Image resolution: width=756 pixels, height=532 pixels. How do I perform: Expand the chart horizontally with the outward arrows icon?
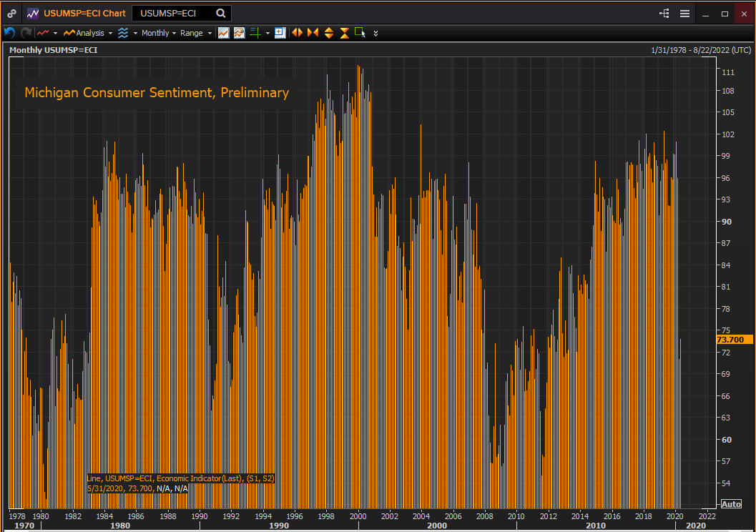click(297, 33)
